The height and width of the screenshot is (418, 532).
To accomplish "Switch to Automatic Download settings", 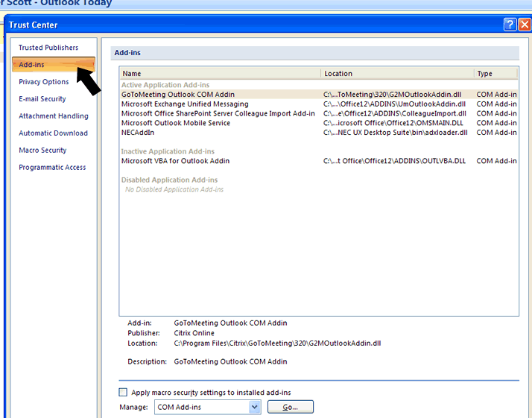I will 53,133.
